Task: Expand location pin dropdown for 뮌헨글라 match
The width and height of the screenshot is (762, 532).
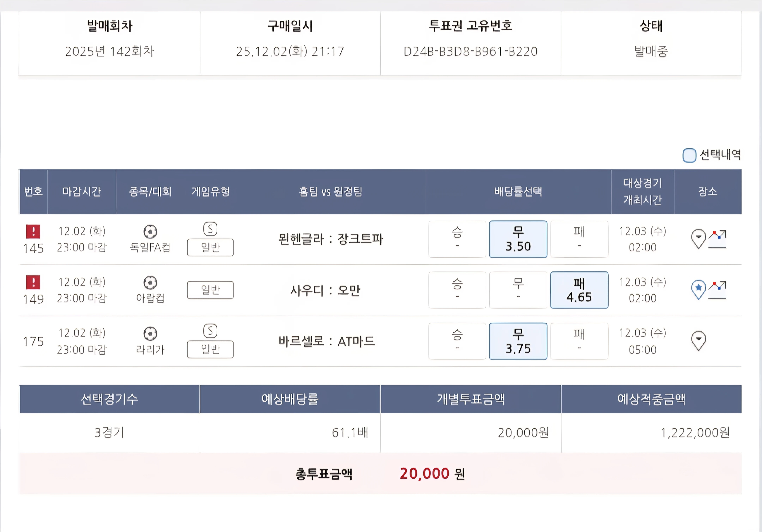Action: click(x=698, y=238)
